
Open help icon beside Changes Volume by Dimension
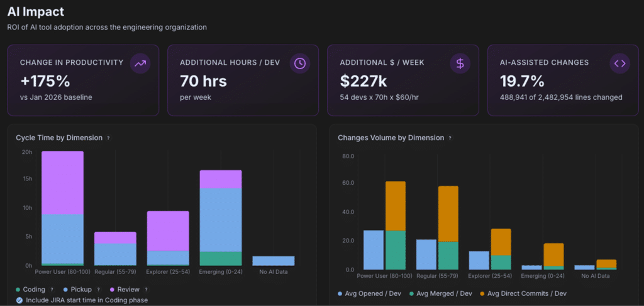pyautogui.click(x=450, y=138)
